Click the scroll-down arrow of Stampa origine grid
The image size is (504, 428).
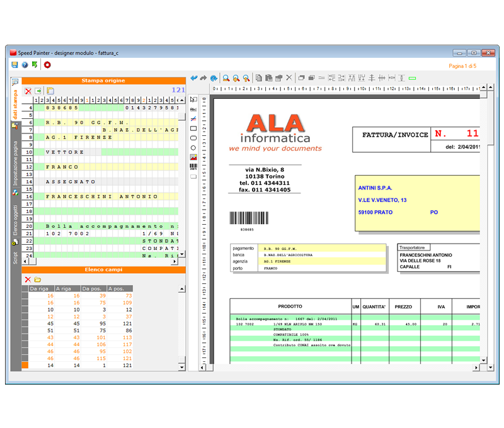pos(182,254)
